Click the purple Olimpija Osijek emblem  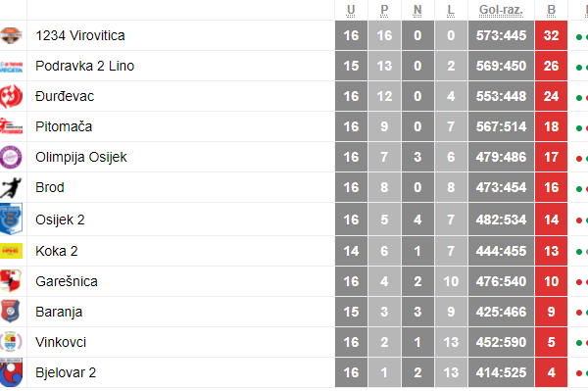point(11,157)
